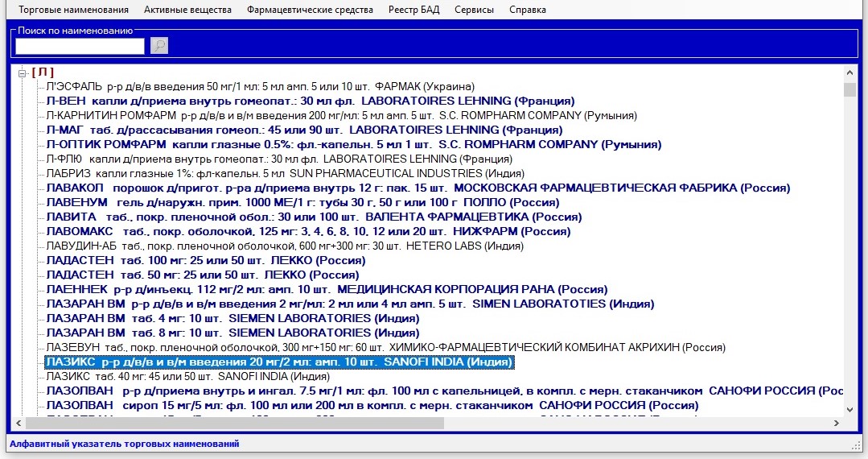Click the horizontal scrollbar thumb

[235, 423]
